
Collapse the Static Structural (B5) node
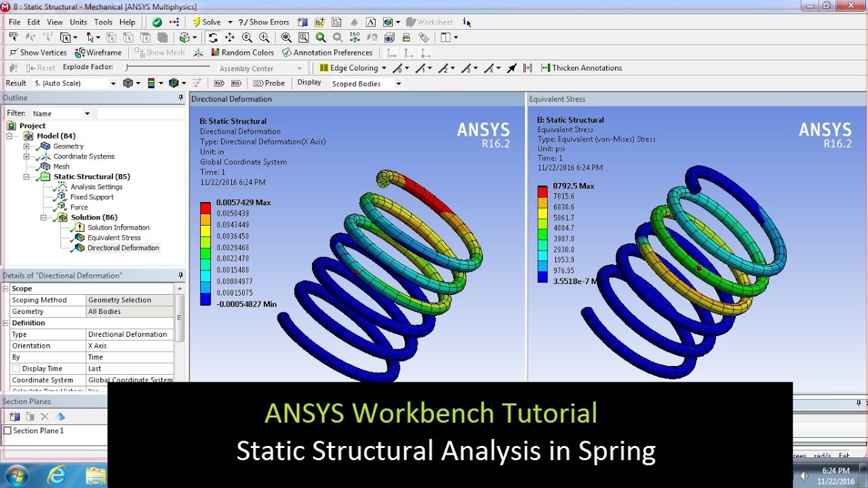[26, 177]
